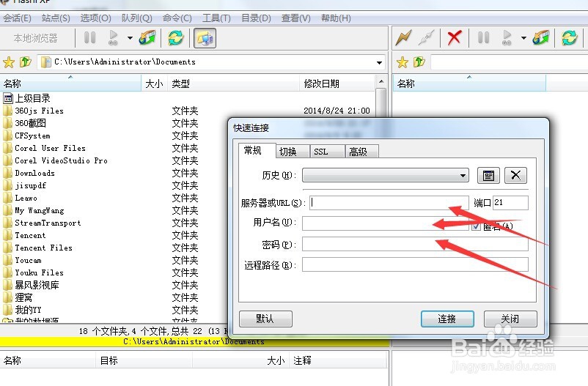This screenshot has width=588, height=386.
Task: Click the lightning bolt connect icon
Action: coord(404,37)
